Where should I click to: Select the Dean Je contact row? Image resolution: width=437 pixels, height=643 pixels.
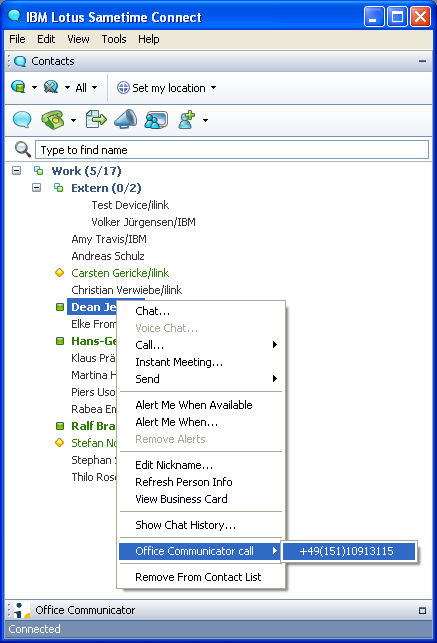[92, 307]
